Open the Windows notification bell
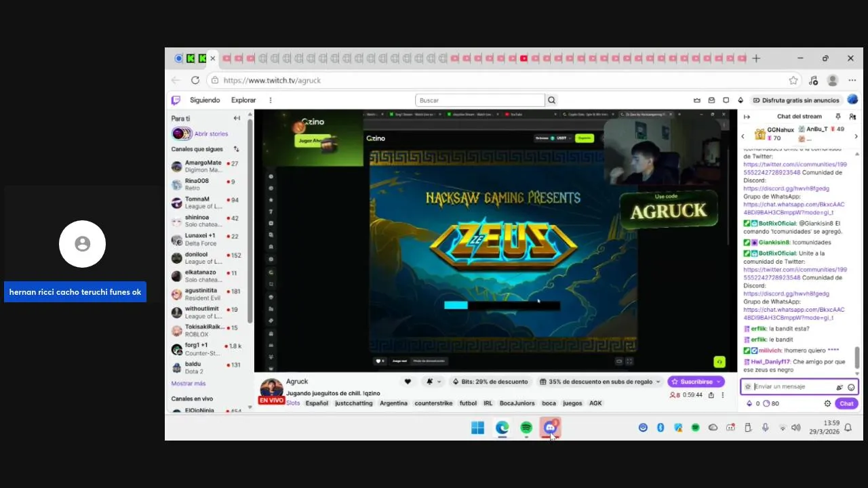Viewport: 868px width, 488px height. (848, 428)
